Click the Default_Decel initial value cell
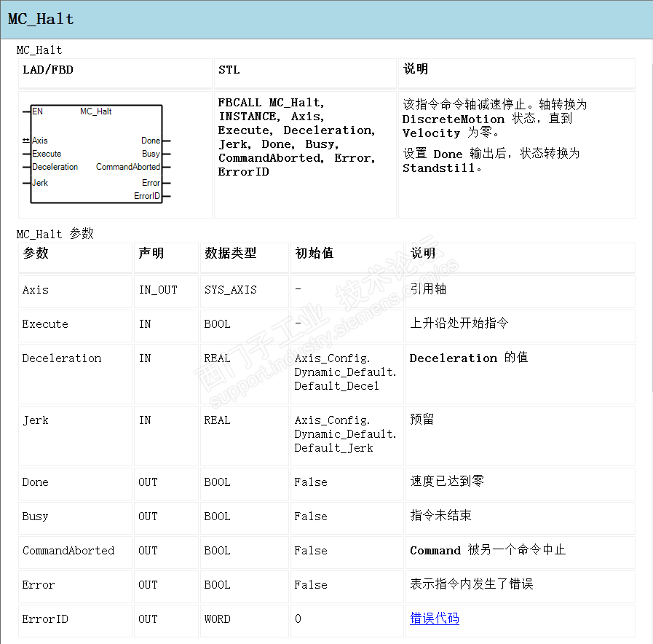Viewport: 653px width, 644px height. point(347,374)
